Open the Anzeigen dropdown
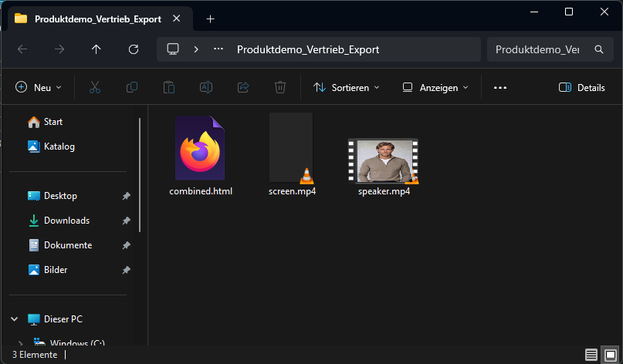623x364 pixels. point(435,87)
